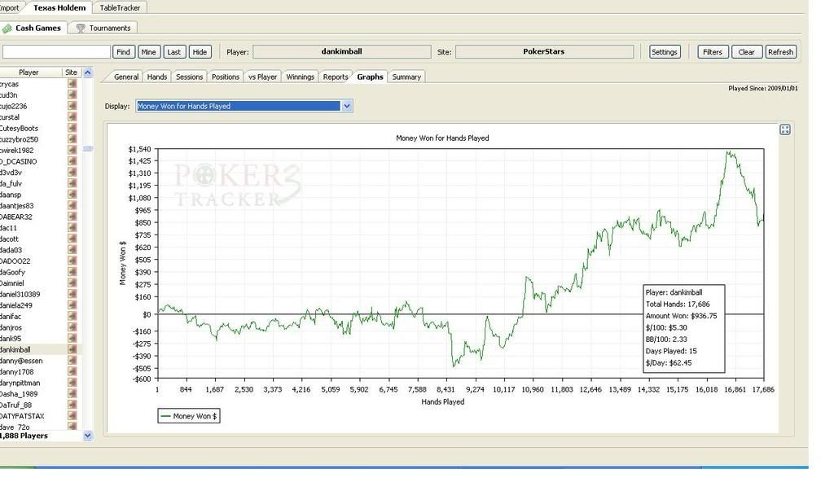The width and height of the screenshot is (834, 504).
Task: Hide the player list with Hide button
Action: tap(200, 51)
